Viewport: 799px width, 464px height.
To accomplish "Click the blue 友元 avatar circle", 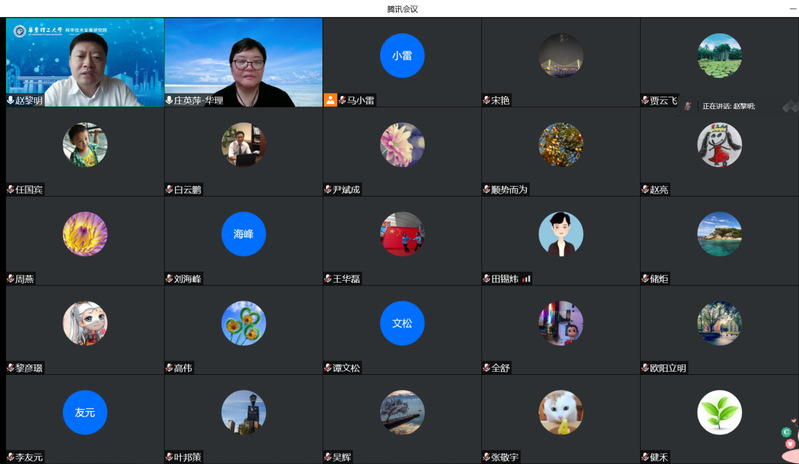I will click(85, 412).
